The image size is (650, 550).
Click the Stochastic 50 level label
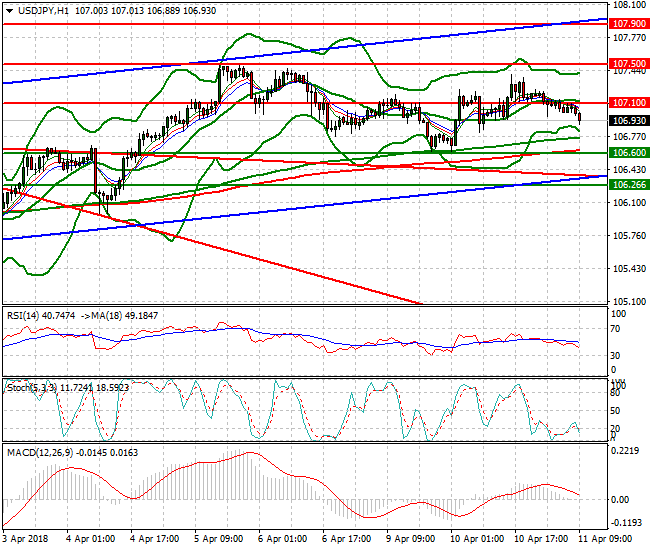[x=616, y=411]
